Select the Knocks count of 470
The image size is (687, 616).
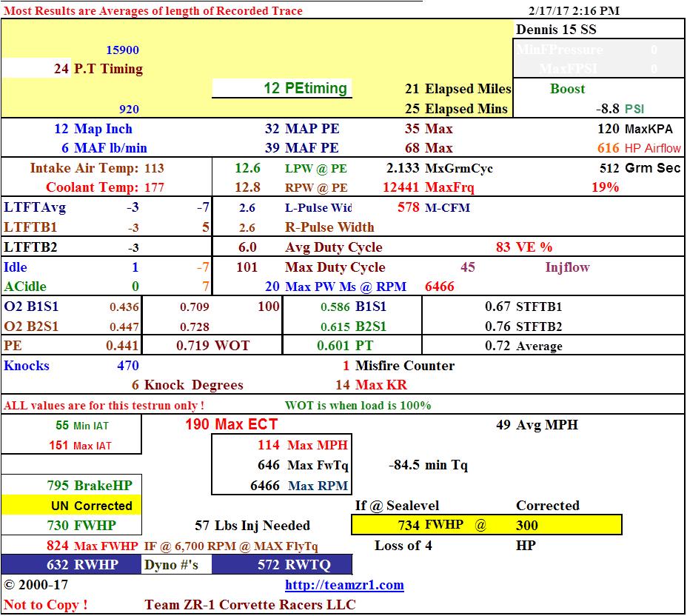(x=127, y=365)
